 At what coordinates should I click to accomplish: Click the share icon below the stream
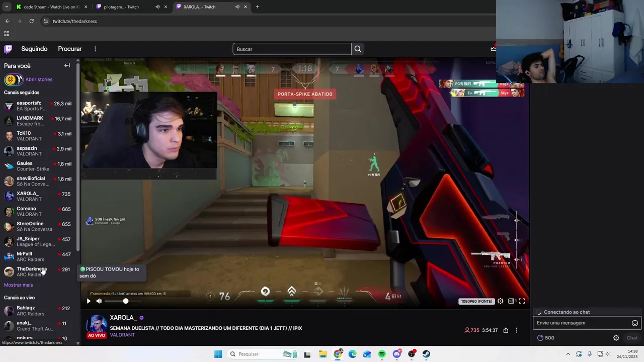click(506, 330)
